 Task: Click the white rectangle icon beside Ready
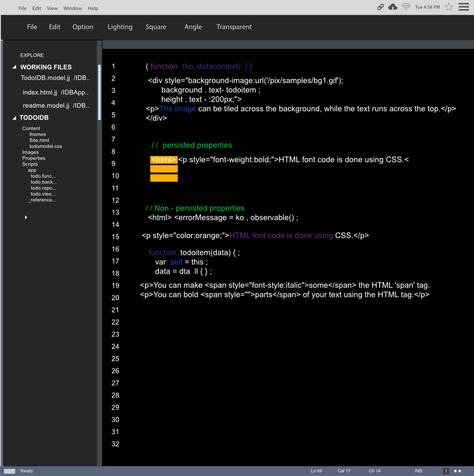coord(10,471)
